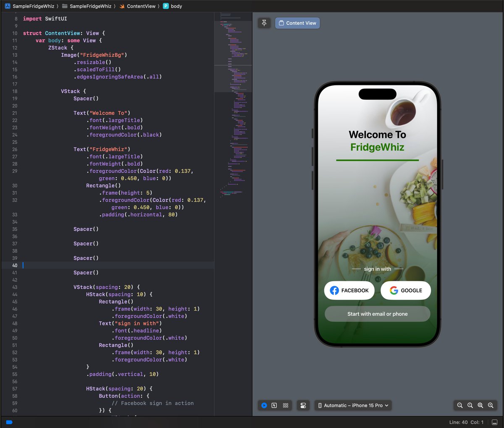Click ".scaledToFill()" code line
504x428 pixels.
click(x=97, y=70)
